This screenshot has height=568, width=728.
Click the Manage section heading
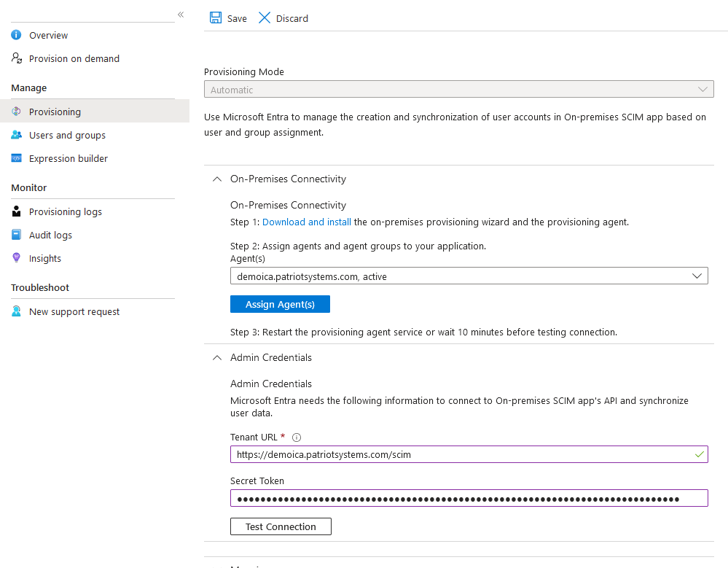pyautogui.click(x=29, y=87)
